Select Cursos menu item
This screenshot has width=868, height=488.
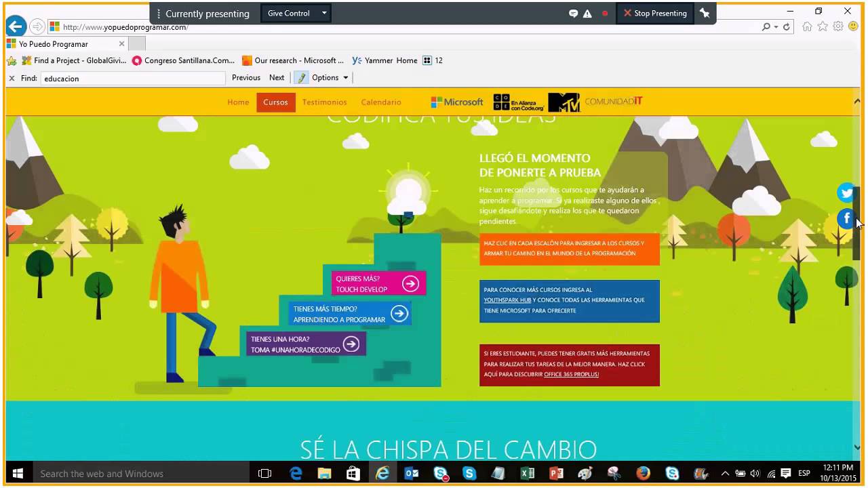click(276, 102)
